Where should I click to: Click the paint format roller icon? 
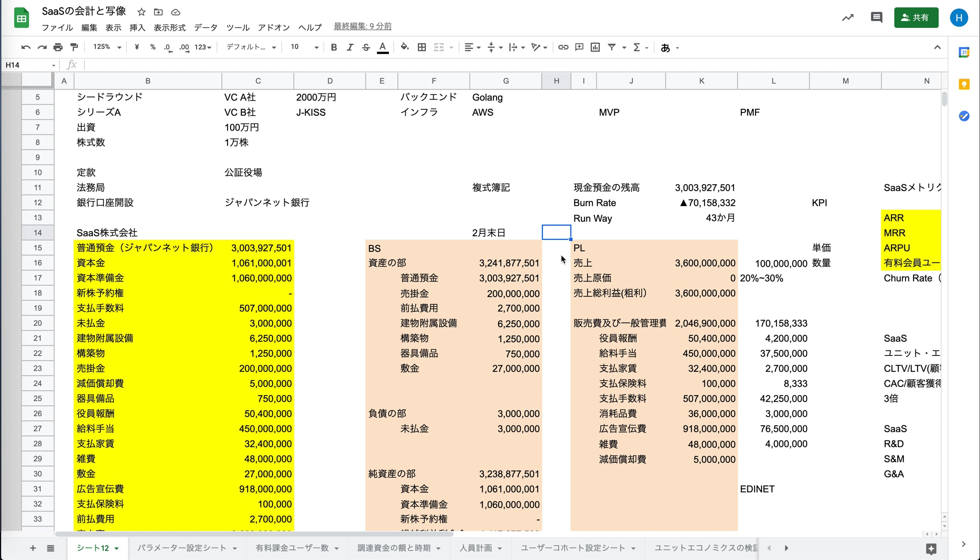click(x=74, y=47)
